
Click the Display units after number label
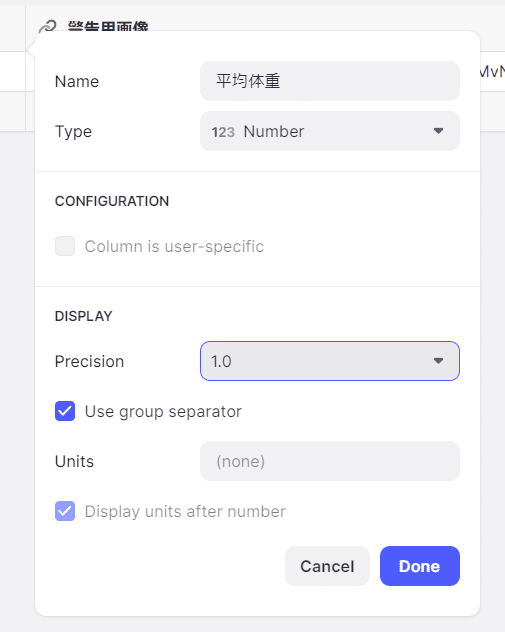(x=185, y=511)
